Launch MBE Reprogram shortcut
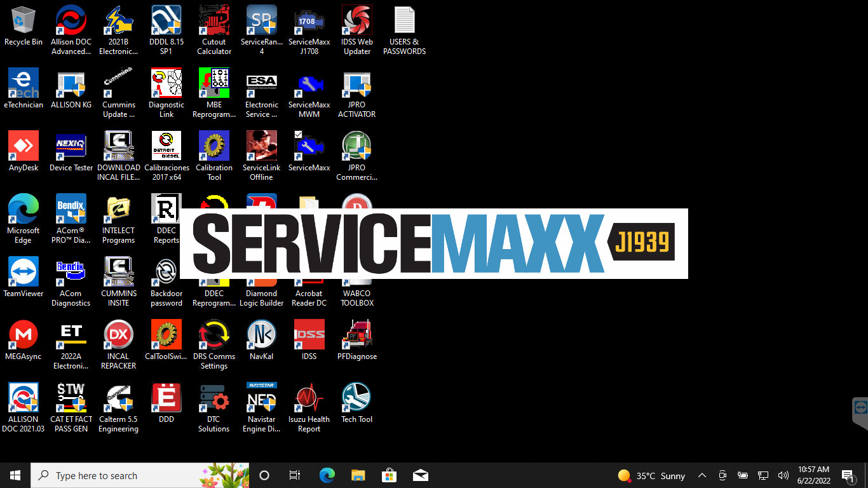The height and width of the screenshot is (488, 868). pos(214,93)
